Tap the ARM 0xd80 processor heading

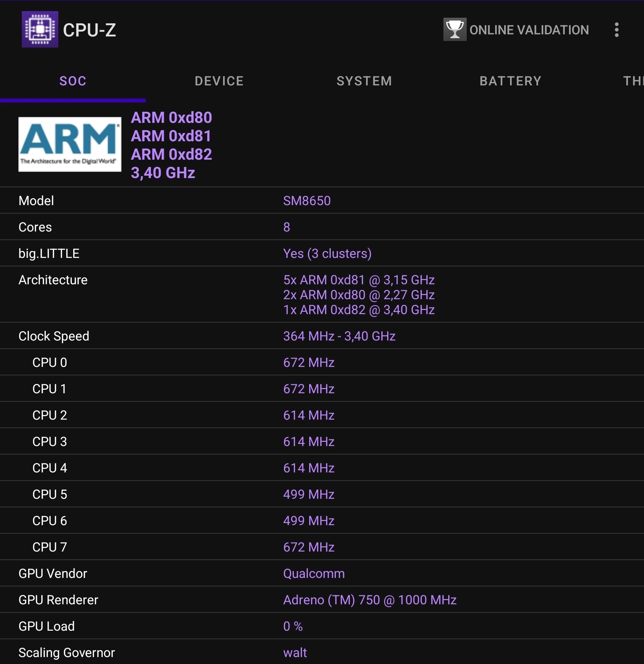(172, 118)
